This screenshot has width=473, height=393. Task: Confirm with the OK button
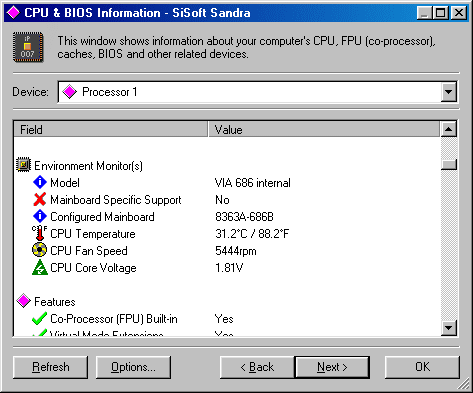point(422,367)
